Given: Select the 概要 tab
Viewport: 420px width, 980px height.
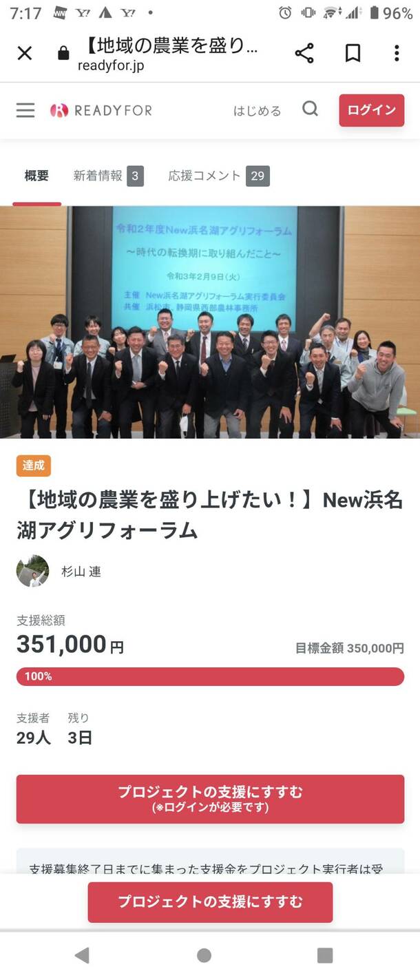Looking at the screenshot, I should click(36, 176).
